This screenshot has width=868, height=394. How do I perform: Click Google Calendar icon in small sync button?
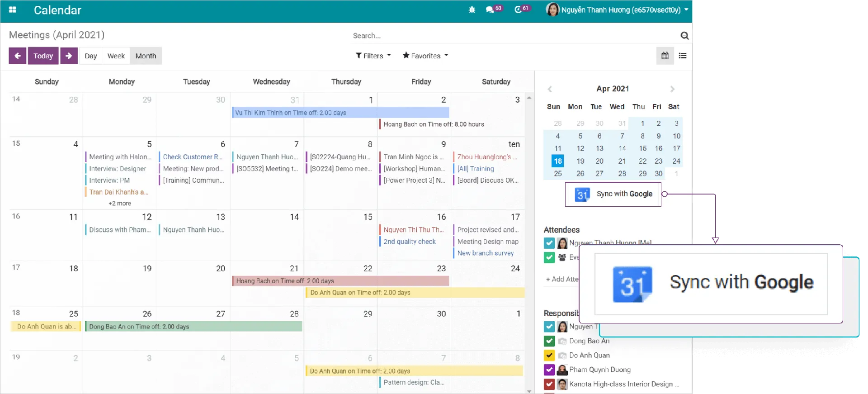coord(582,194)
